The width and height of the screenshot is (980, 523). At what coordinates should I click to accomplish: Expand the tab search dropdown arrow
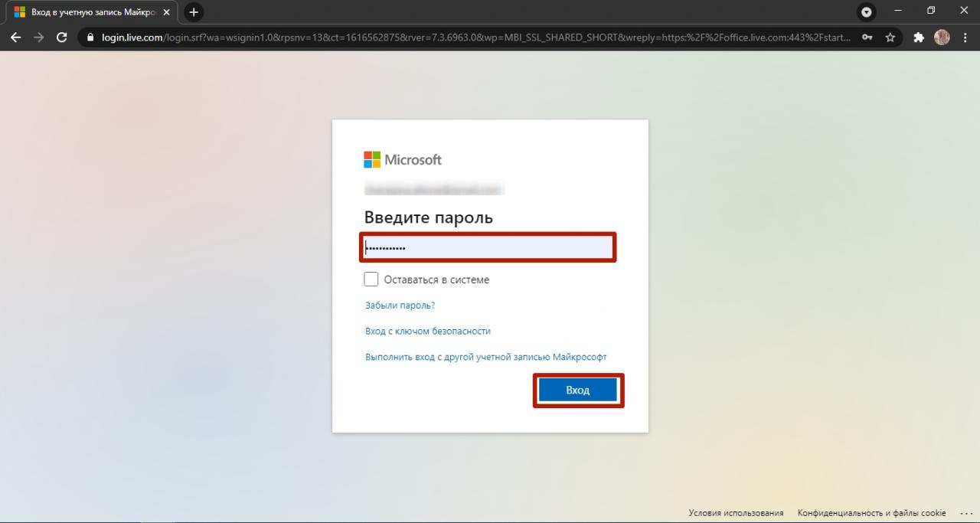(x=867, y=12)
